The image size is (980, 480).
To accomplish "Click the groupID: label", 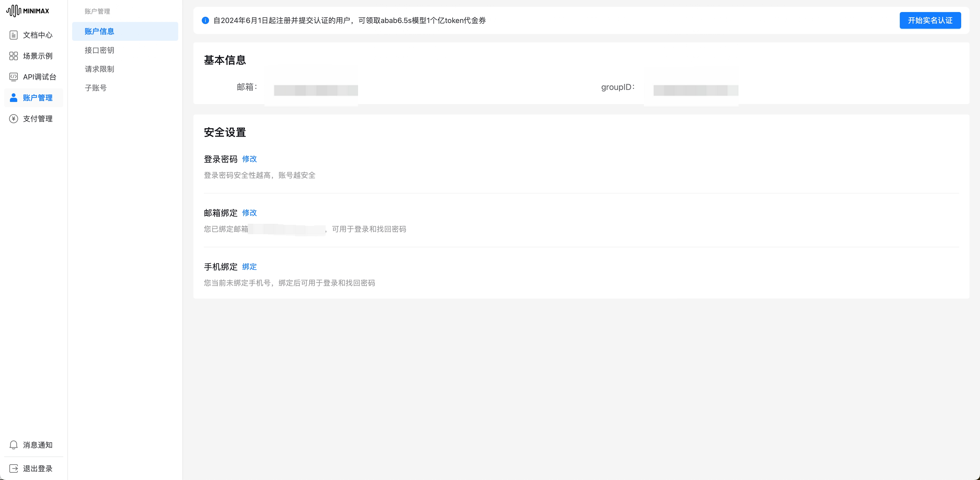I will point(618,87).
